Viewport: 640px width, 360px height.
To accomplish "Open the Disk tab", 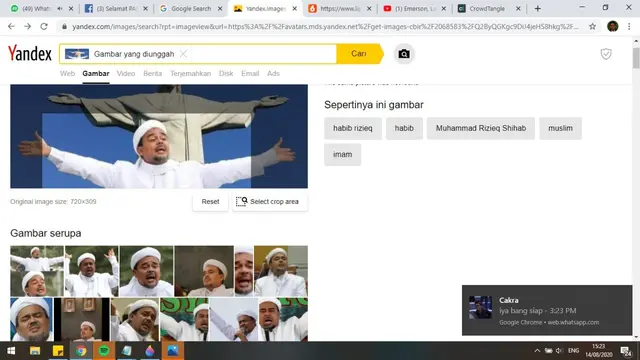I will 226,73.
